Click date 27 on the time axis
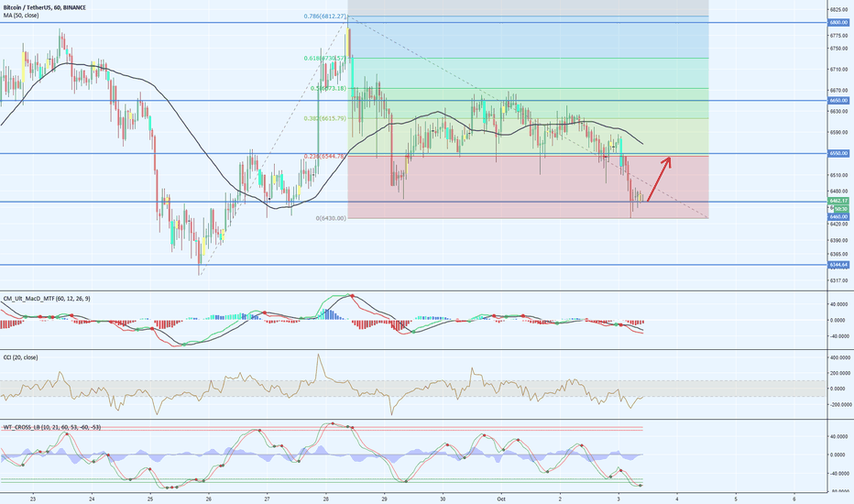Screen dimensions: 854x504 (268, 499)
